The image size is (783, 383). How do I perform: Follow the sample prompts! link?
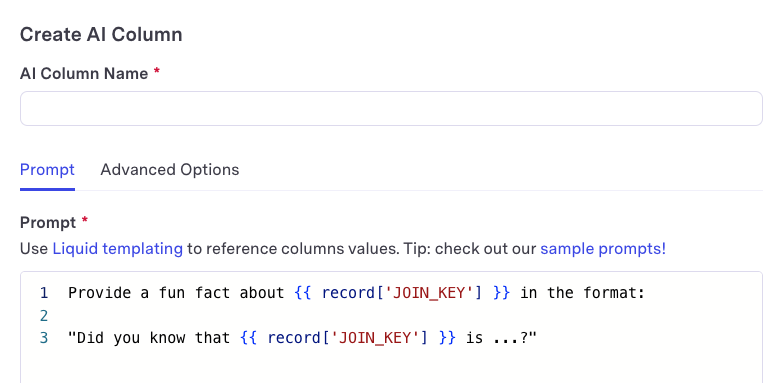click(603, 248)
